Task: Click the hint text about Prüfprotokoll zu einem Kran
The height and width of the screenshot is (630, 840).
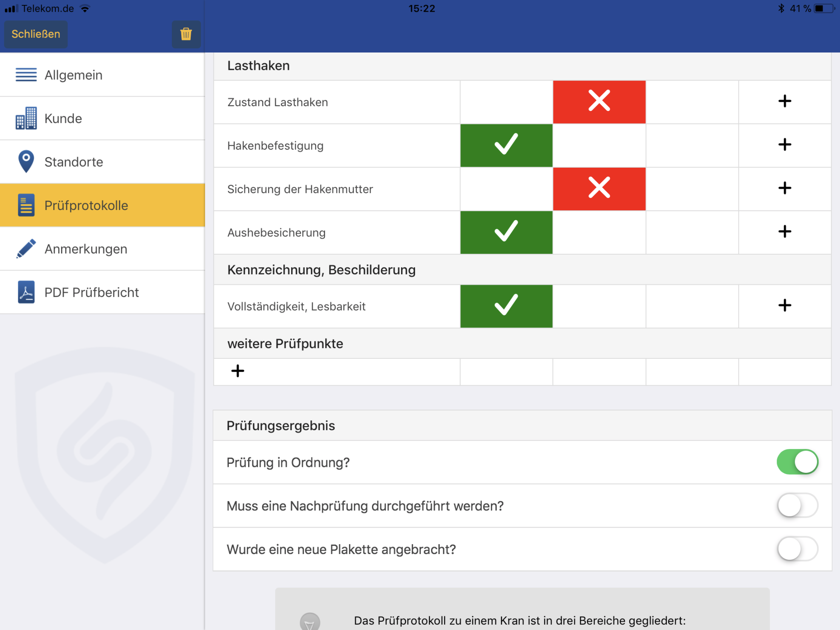Action: pos(519,621)
